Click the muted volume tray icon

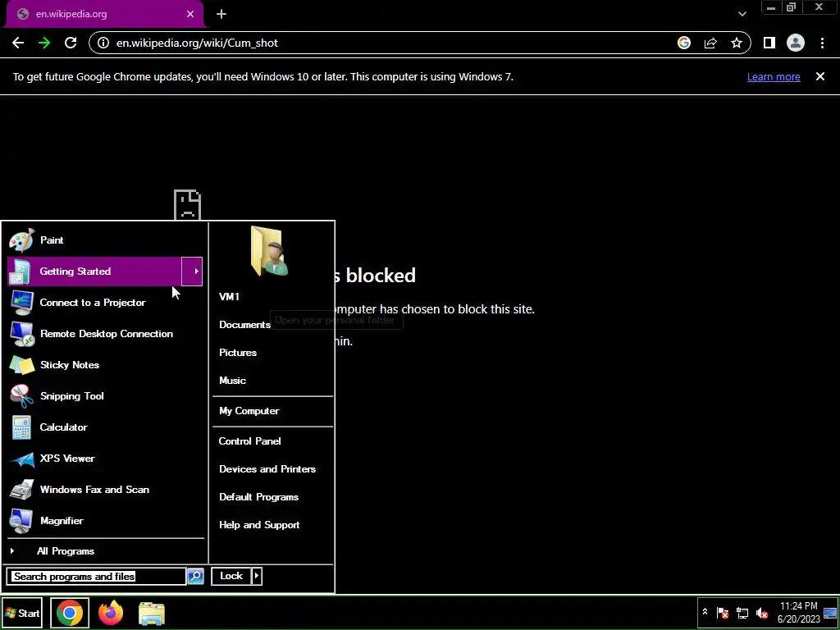(762, 613)
